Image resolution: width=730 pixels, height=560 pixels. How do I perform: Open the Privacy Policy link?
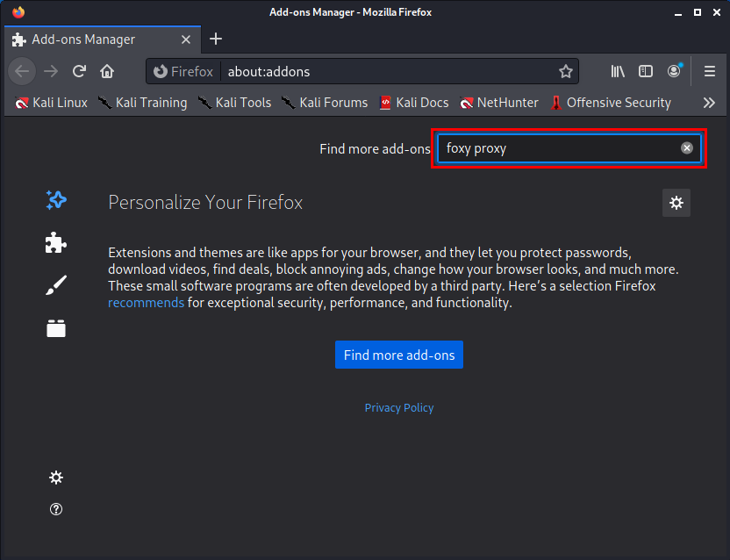399,407
